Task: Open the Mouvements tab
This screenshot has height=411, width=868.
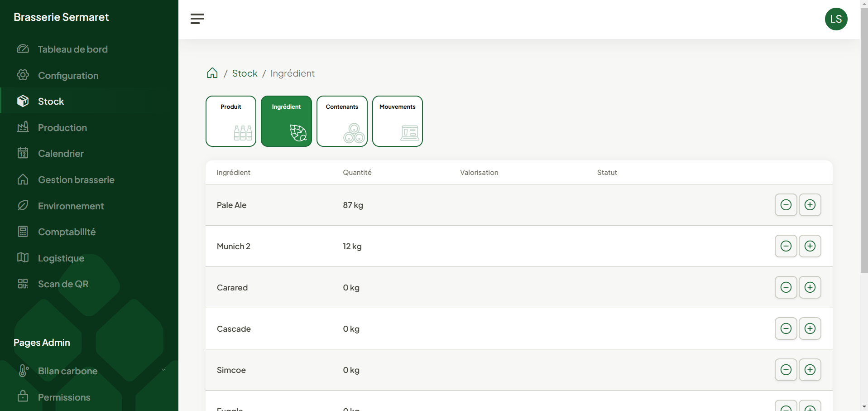Action: (397, 121)
